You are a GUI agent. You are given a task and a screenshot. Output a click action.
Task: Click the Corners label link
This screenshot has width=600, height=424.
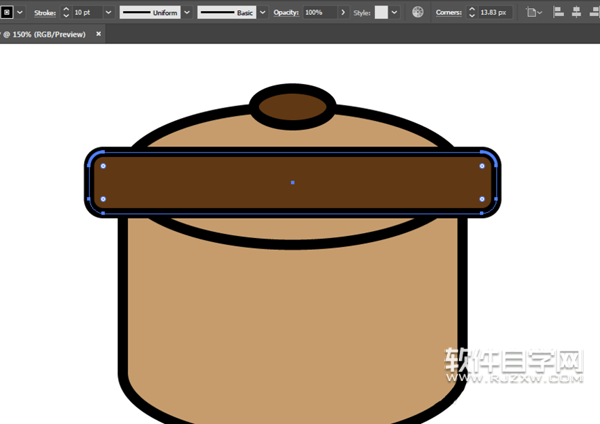pyautogui.click(x=449, y=12)
